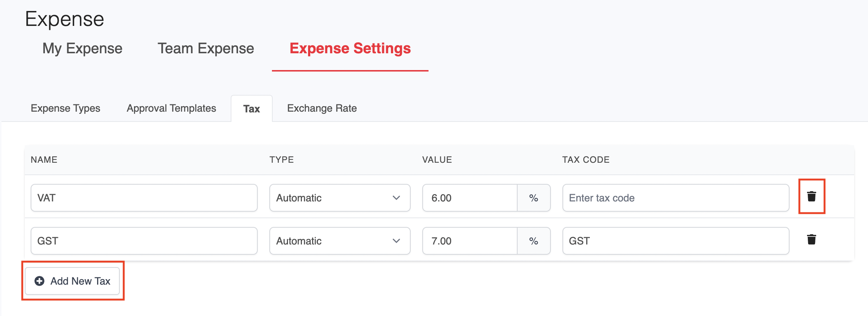The width and height of the screenshot is (868, 316).
Task: Open the Team Expense tab
Action: click(x=206, y=49)
